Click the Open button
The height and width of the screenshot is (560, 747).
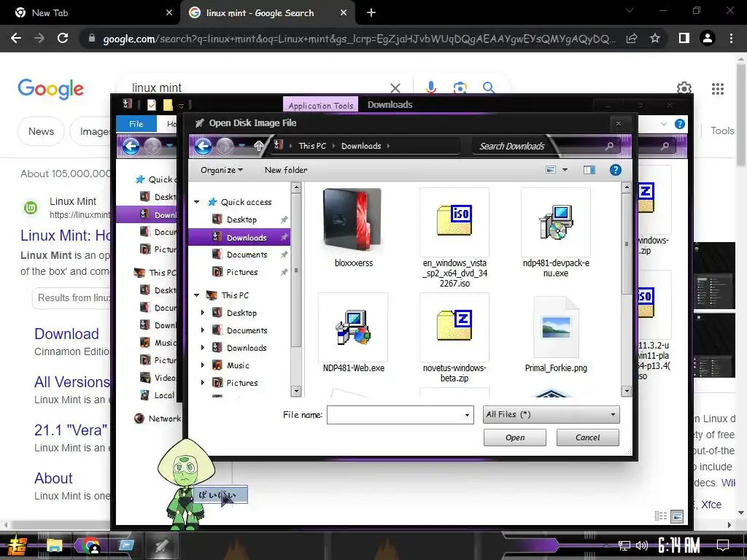tap(514, 437)
